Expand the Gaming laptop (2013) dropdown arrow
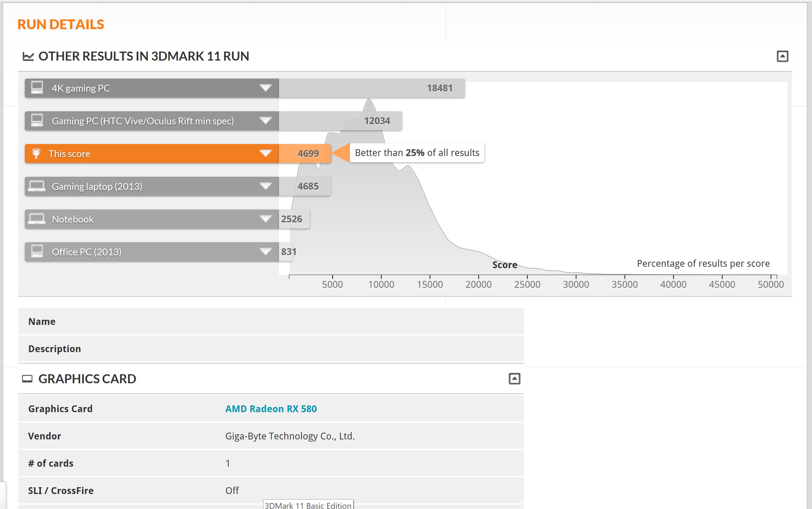The height and width of the screenshot is (509, 812). (265, 186)
